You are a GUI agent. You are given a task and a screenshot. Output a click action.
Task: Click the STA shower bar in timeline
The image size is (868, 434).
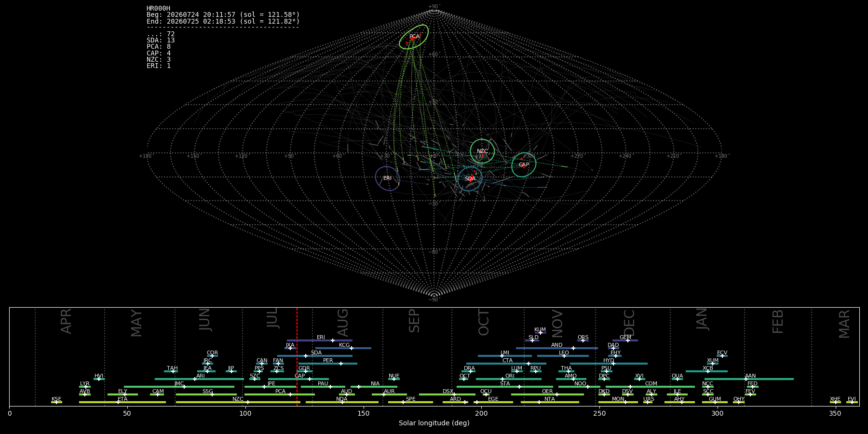[x=505, y=387]
